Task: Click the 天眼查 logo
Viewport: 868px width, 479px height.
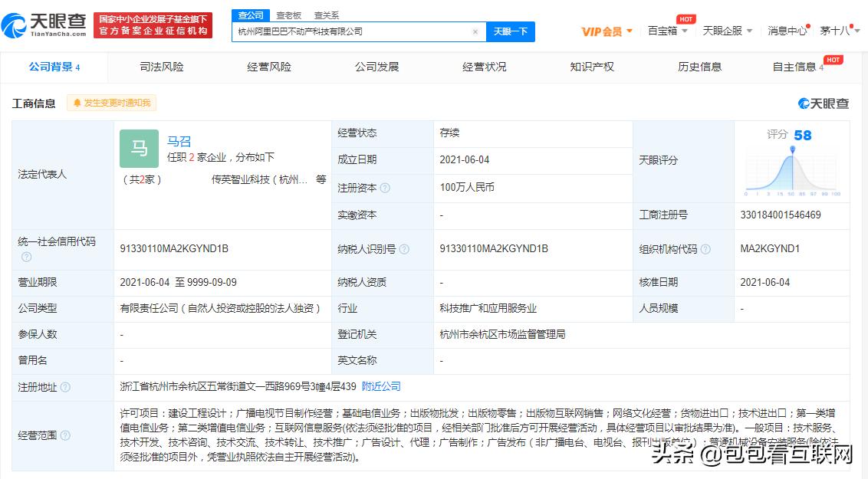Action: 46,25
